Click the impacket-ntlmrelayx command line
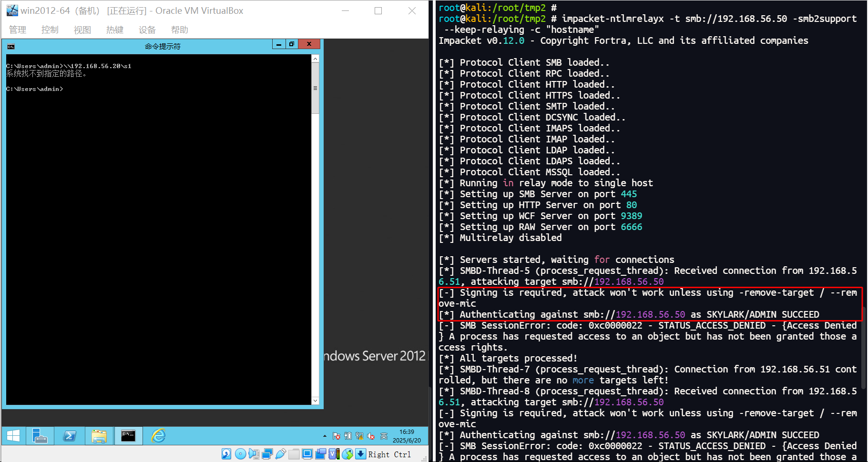 coord(648,24)
